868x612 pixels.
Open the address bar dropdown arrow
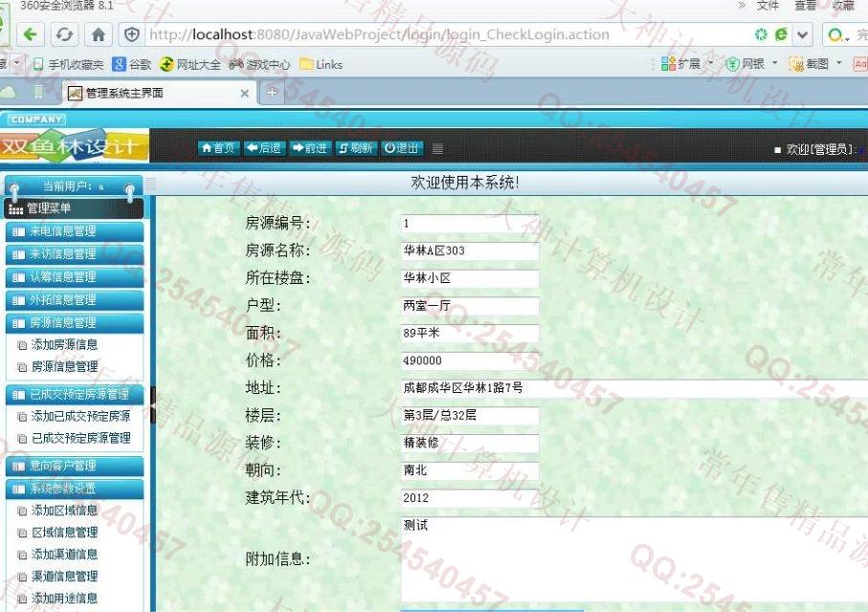click(x=802, y=34)
